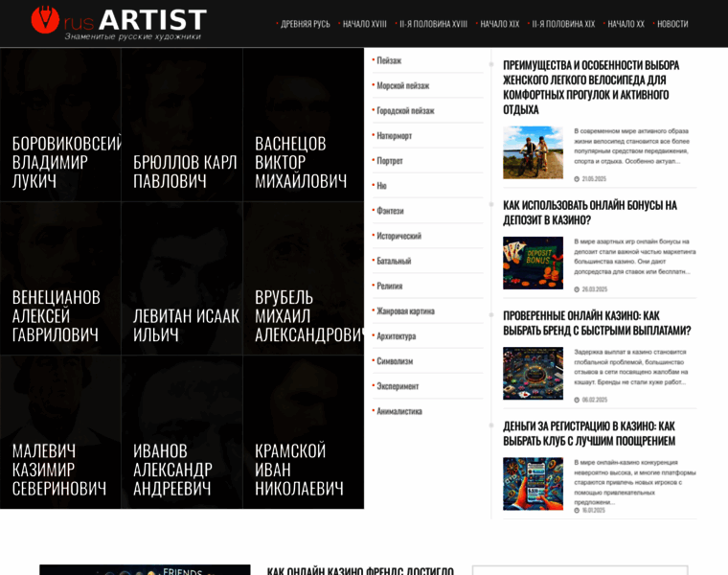Open the Проверенные онлайн казино headline
728x575 pixels.
pyautogui.click(x=597, y=323)
